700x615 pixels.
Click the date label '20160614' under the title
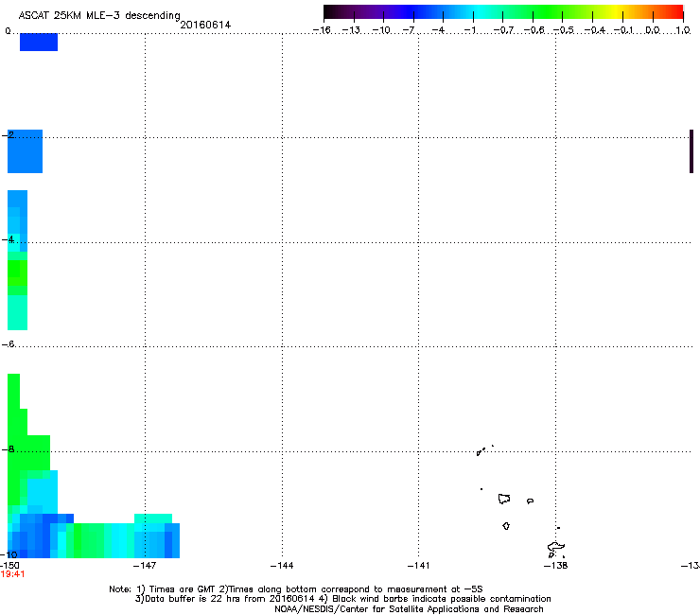[205, 25]
